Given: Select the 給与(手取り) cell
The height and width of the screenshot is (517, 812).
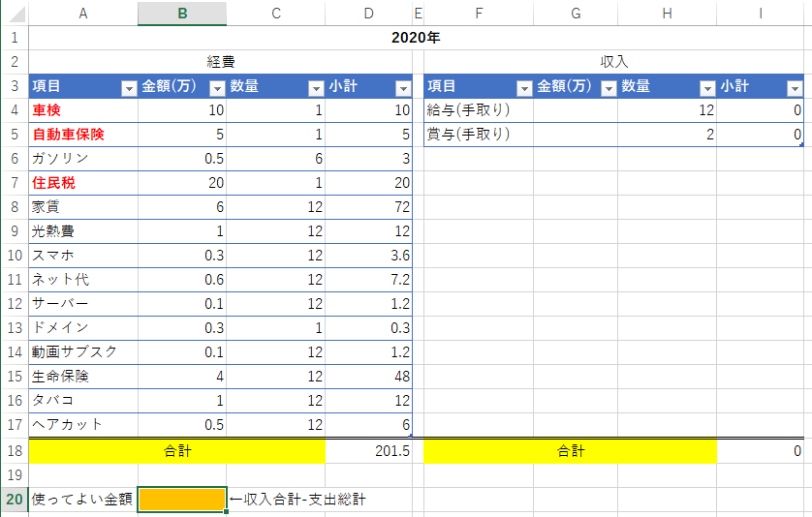Looking at the screenshot, I should (x=479, y=110).
